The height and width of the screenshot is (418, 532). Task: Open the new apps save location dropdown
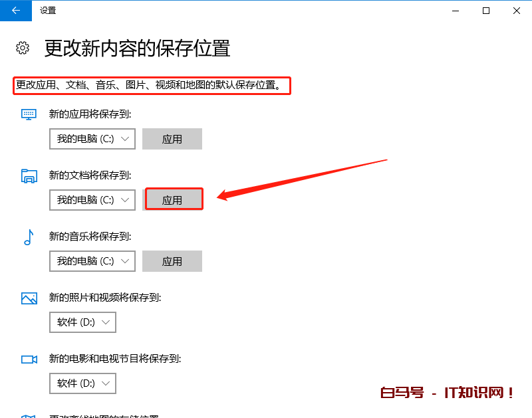92,139
